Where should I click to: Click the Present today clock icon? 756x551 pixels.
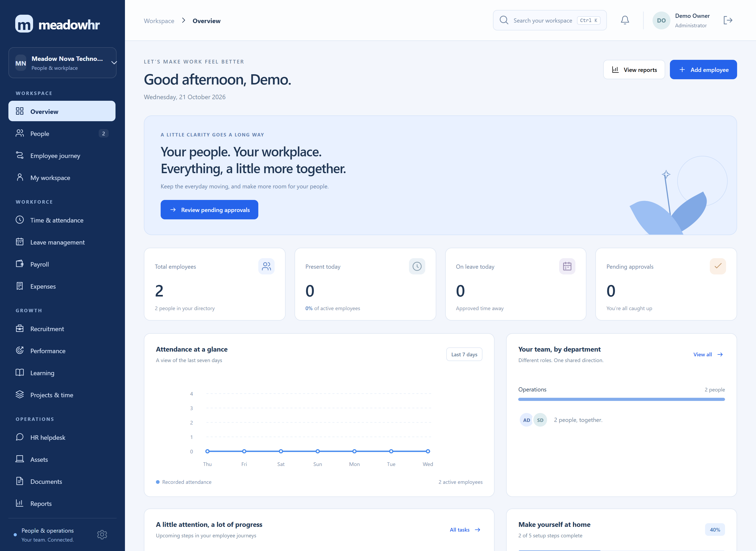(417, 266)
